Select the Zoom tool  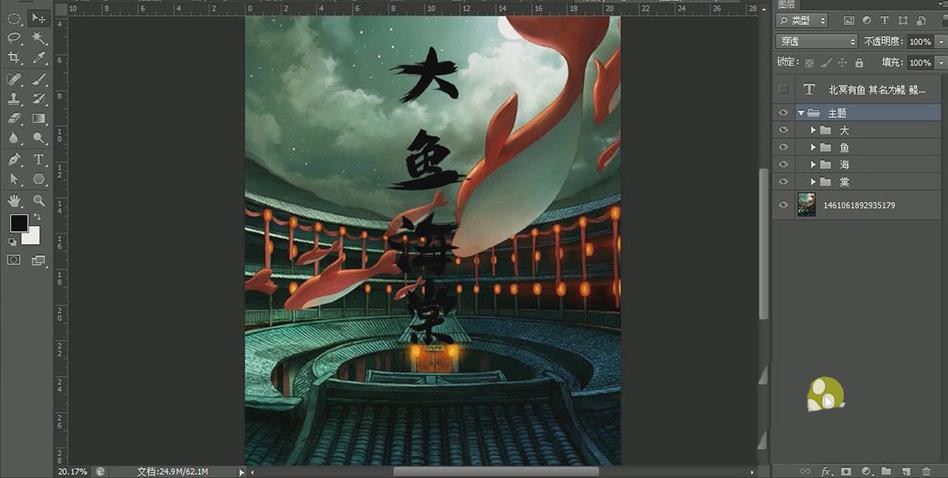coord(39,201)
